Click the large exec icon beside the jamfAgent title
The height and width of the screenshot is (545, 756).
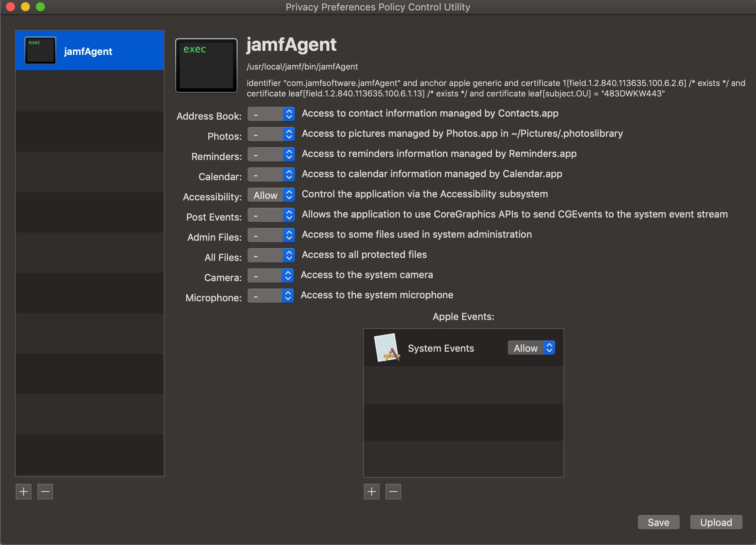[206, 65]
